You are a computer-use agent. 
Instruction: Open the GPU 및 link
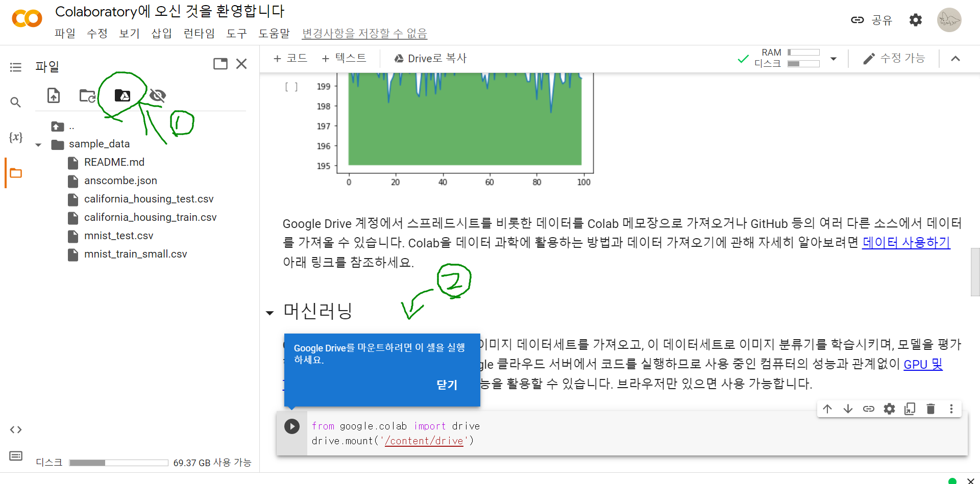923,364
